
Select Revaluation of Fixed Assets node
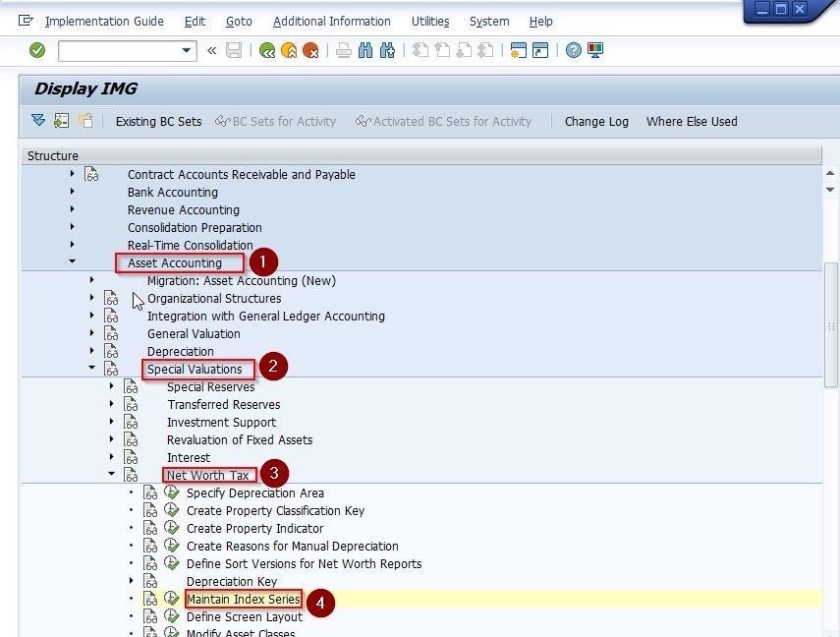(x=240, y=439)
